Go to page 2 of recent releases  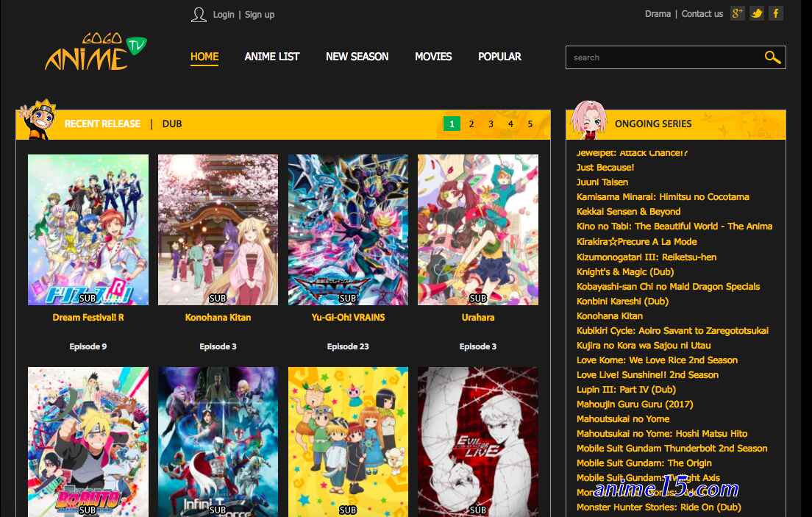[x=471, y=124]
